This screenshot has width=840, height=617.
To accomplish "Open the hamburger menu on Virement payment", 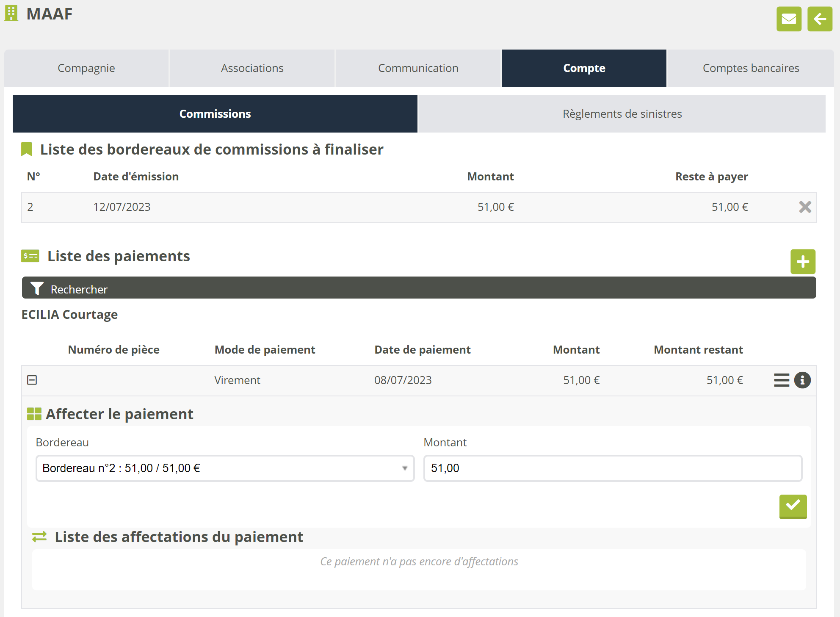I will coord(782,380).
